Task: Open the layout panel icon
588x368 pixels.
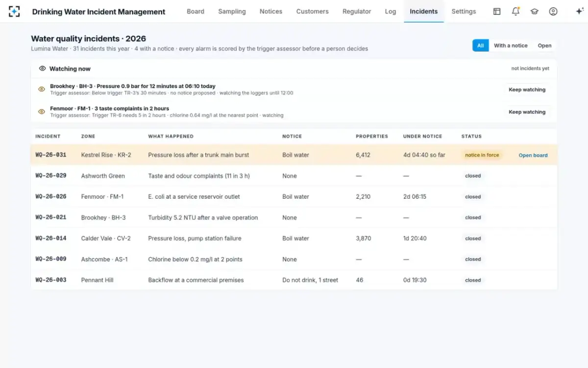Action: (497, 11)
